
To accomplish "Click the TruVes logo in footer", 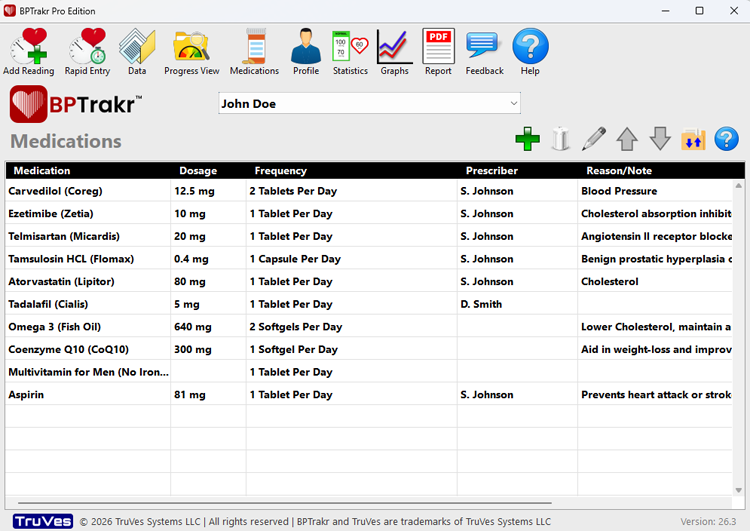I will point(43,521).
